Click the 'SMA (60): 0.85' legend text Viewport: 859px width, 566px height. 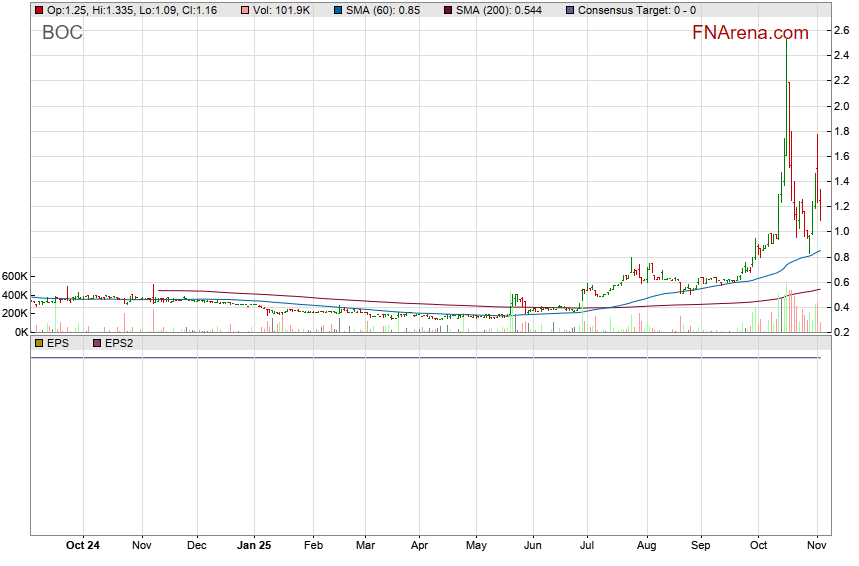tap(383, 10)
